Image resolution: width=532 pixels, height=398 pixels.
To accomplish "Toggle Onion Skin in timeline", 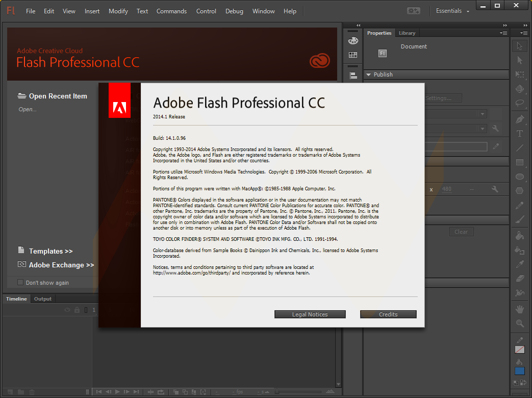I will [176, 392].
